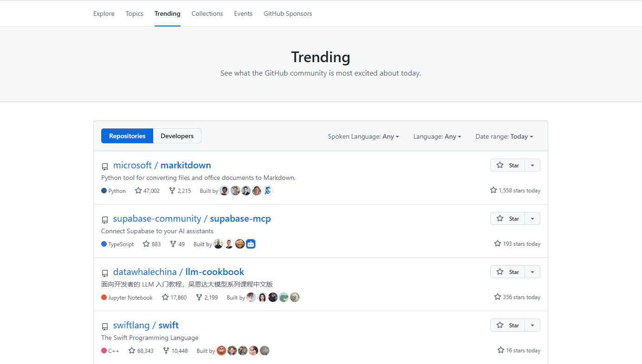This screenshot has height=364, width=642.
Task: Click the star count icon showing 47,002
Action: pyautogui.click(x=138, y=190)
